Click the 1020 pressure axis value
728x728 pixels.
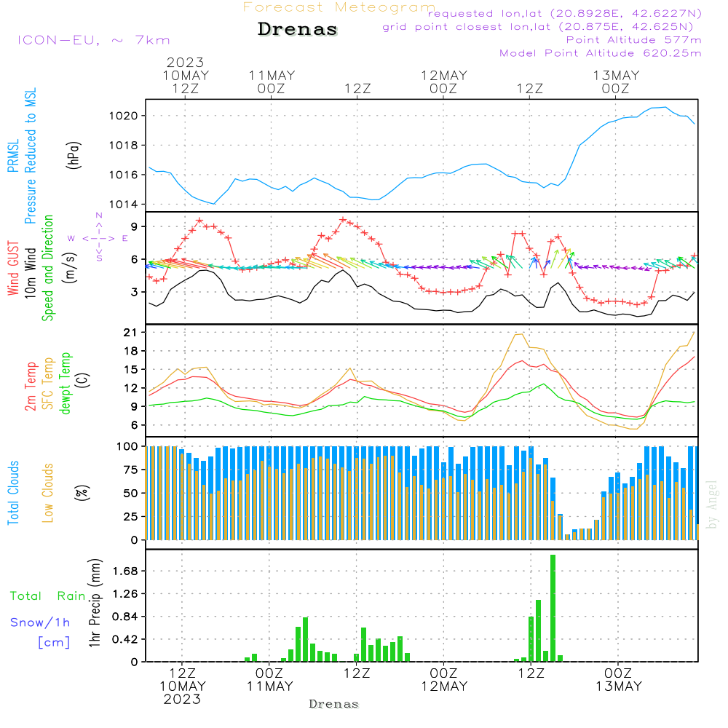124,116
